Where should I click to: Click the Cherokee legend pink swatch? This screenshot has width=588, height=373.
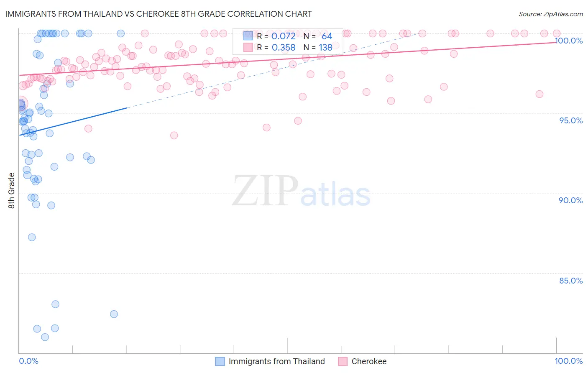(343, 361)
